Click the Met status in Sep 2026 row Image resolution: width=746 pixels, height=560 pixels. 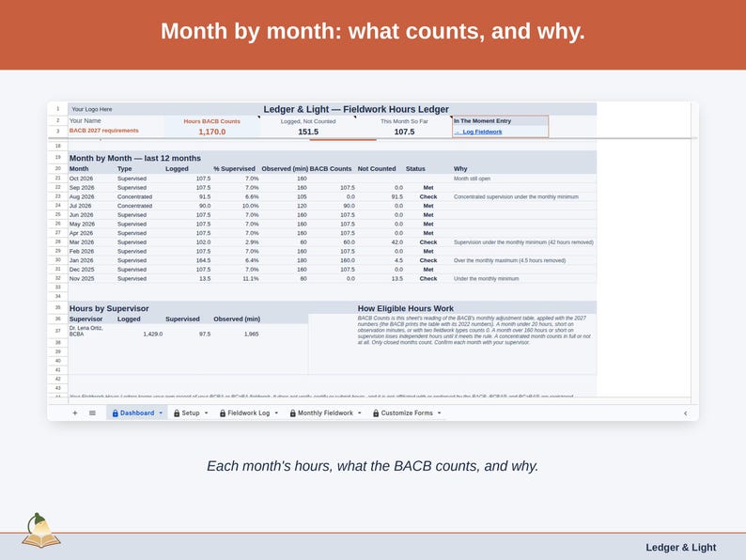coord(428,188)
